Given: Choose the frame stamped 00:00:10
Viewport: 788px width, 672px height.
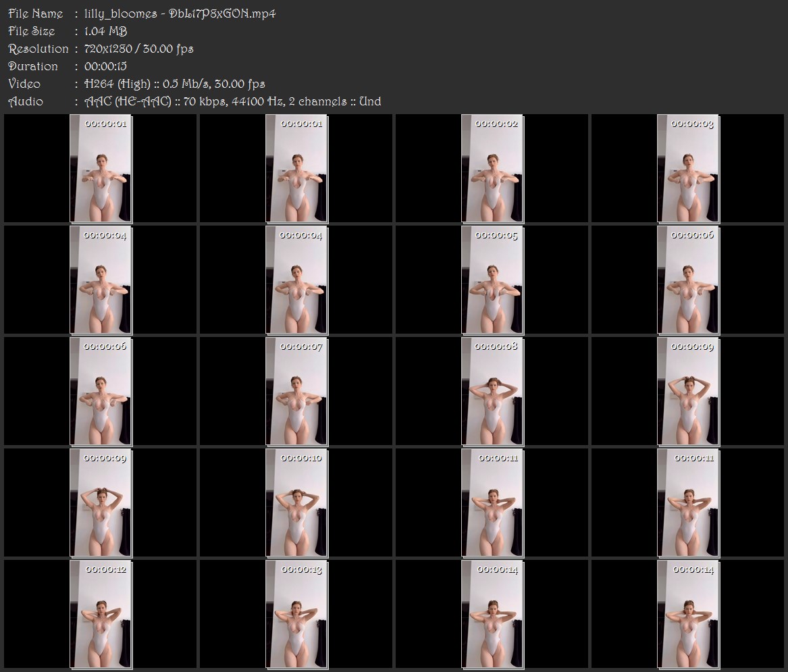Looking at the screenshot, I should tap(296, 502).
